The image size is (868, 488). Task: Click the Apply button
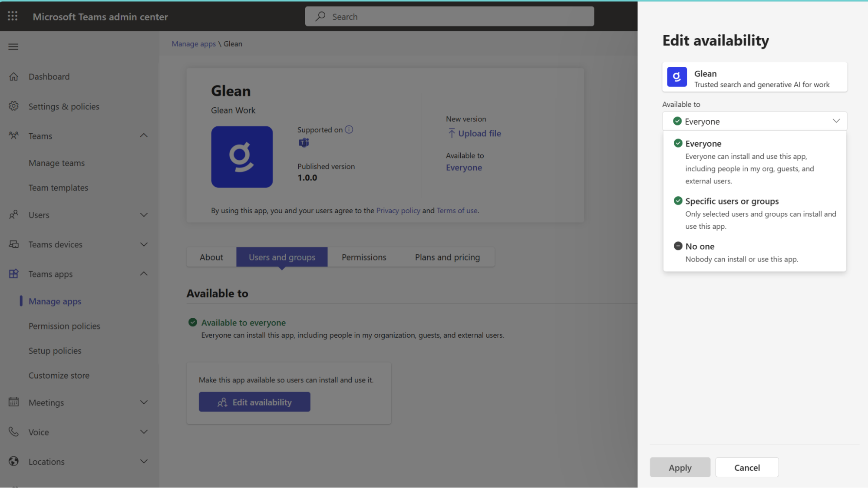(x=680, y=468)
